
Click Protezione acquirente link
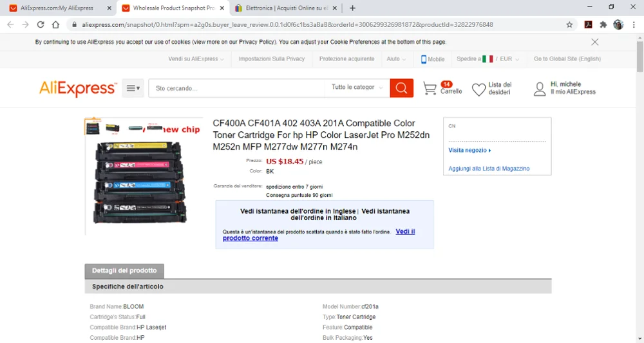346,59
